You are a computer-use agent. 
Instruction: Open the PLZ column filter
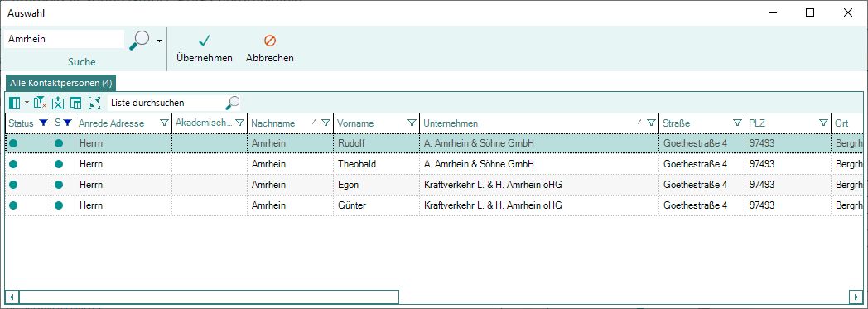[824, 123]
